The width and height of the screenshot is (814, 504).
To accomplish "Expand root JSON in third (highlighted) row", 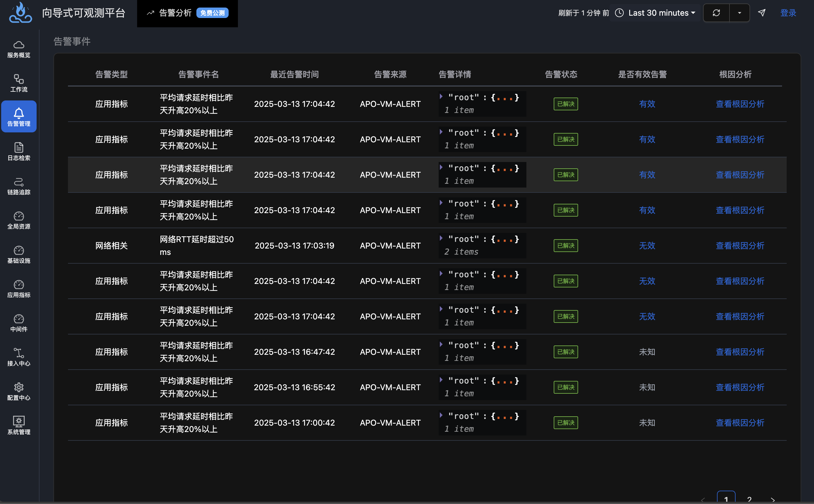I will point(442,167).
